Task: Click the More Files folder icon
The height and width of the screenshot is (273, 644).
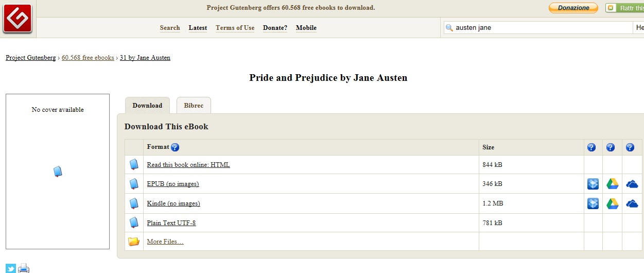Action: [x=134, y=241]
